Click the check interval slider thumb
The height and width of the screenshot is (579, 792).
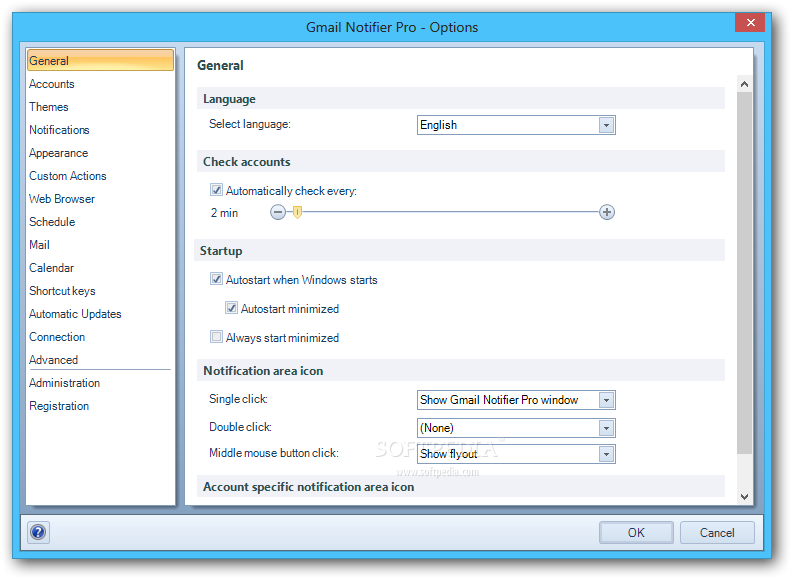click(297, 212)
